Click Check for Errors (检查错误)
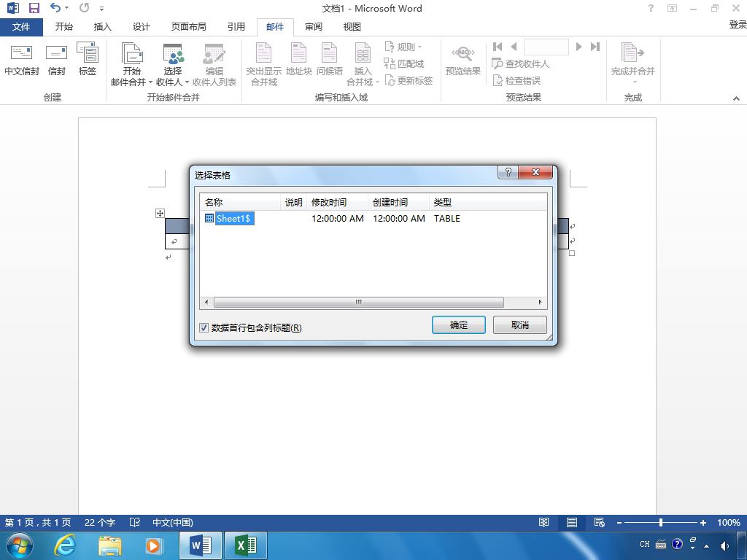This screenshot has width=747, height=560. point(516,80)
